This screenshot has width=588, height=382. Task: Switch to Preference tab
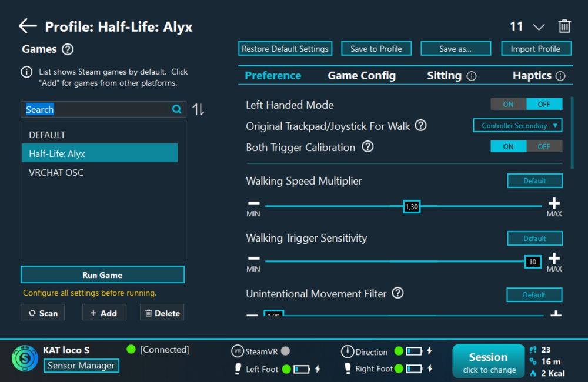click(x=273, y=75)
